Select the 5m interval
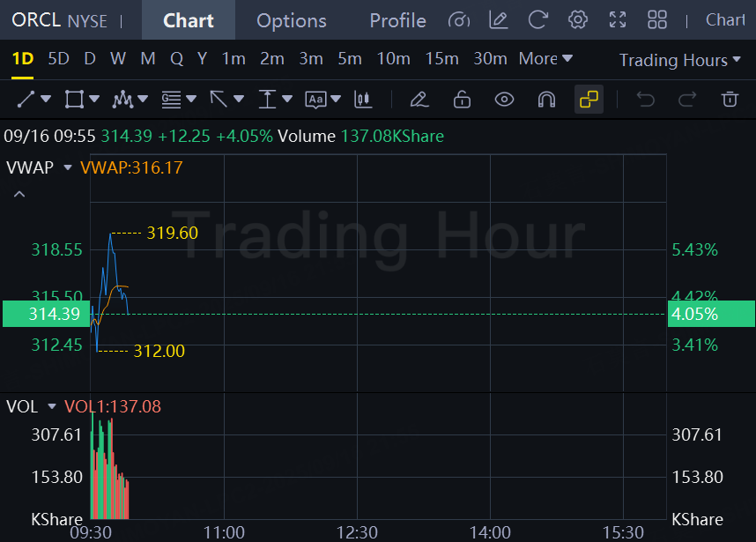The height and width of the screenshot is (542, 756). point(350,59)
